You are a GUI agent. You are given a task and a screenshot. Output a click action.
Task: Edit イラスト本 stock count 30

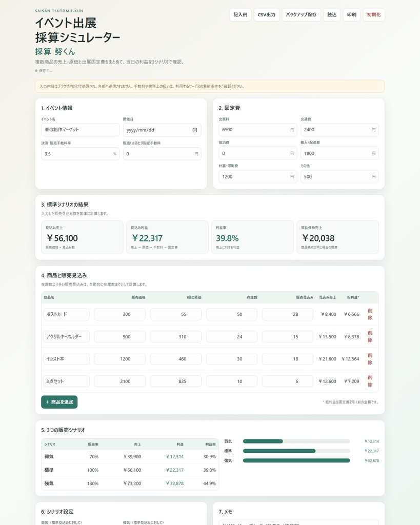(x=232, y=358)
